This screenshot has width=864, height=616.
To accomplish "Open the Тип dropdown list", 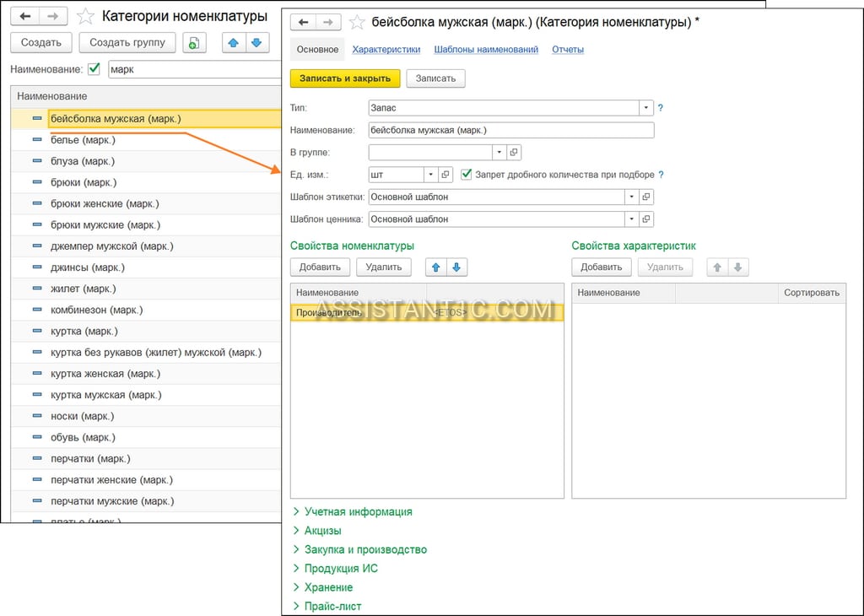I will 645,107.
